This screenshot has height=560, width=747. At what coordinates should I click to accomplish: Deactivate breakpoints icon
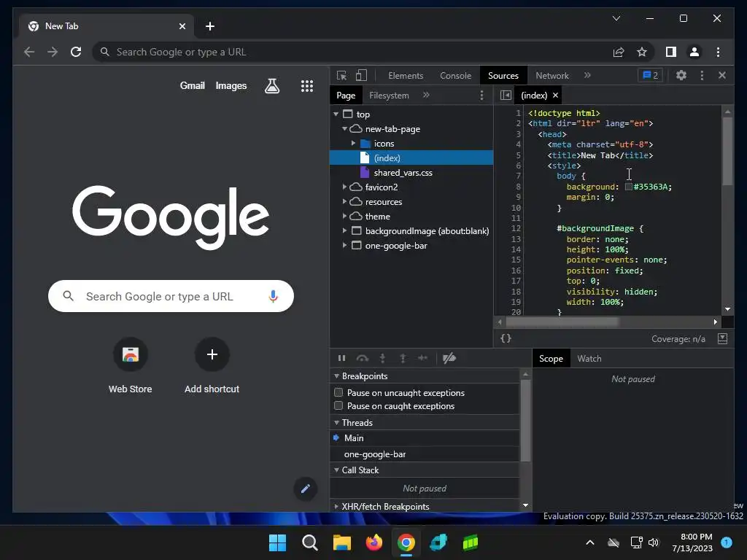pos(449,358)
